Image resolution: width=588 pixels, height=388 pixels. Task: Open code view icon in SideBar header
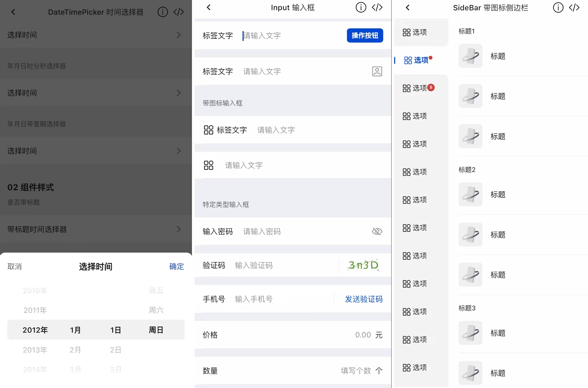click(574, 8)
